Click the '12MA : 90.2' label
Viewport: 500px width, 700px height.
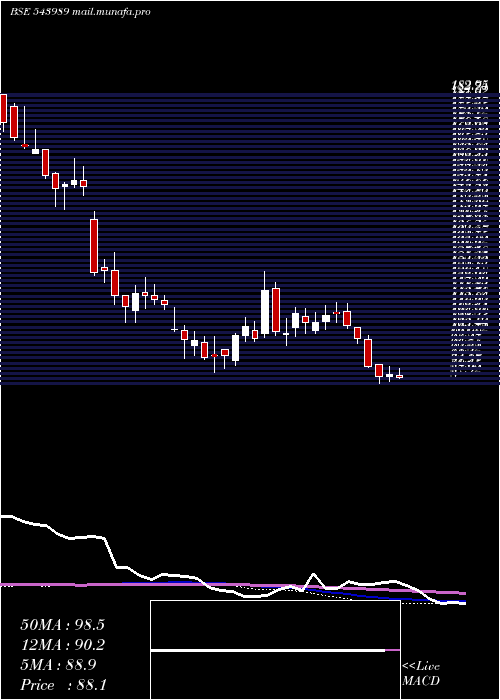[x=62, y=645]
